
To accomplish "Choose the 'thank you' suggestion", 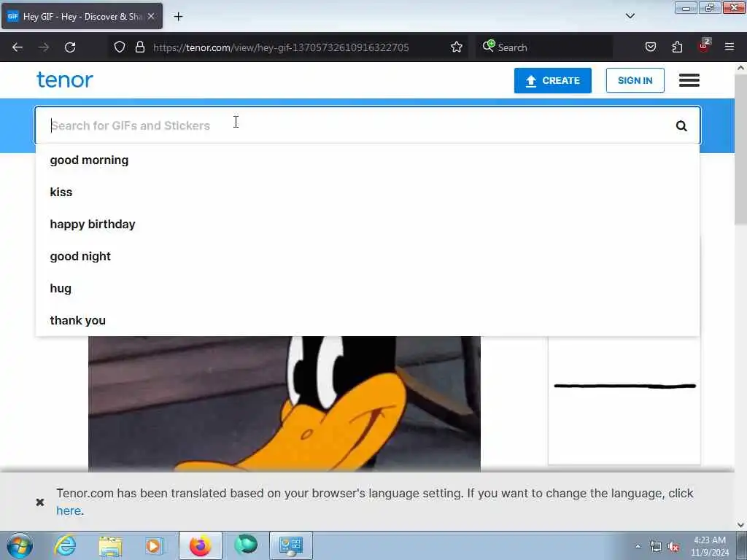I will 368,320.
